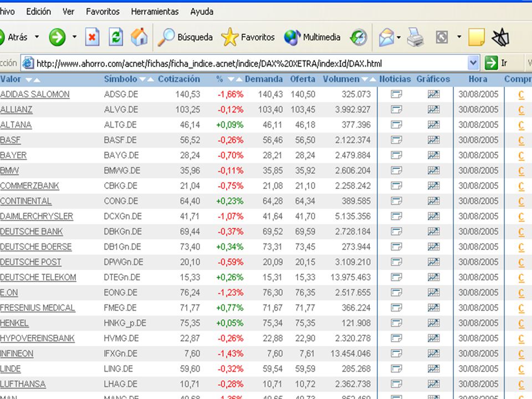Open the Atrás history dropdown arrow

(x=37, y=37)
